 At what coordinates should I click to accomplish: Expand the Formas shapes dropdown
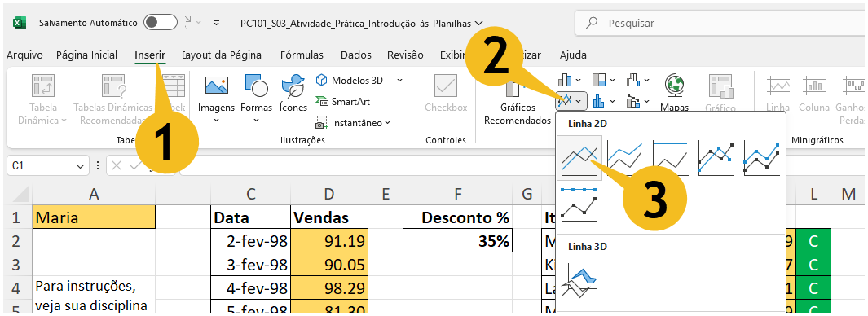[256, 120]
